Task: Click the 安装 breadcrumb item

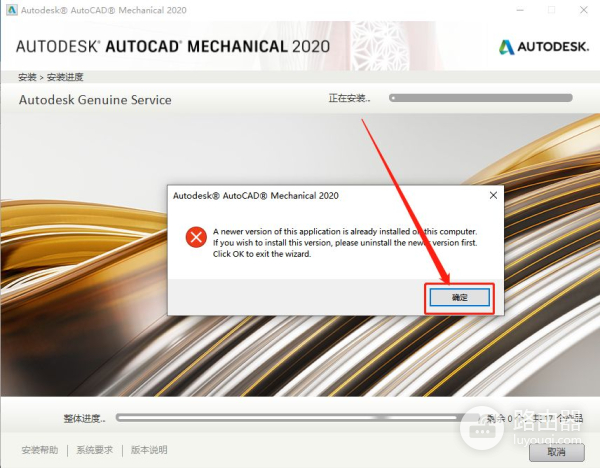Action: click(27, 77)
